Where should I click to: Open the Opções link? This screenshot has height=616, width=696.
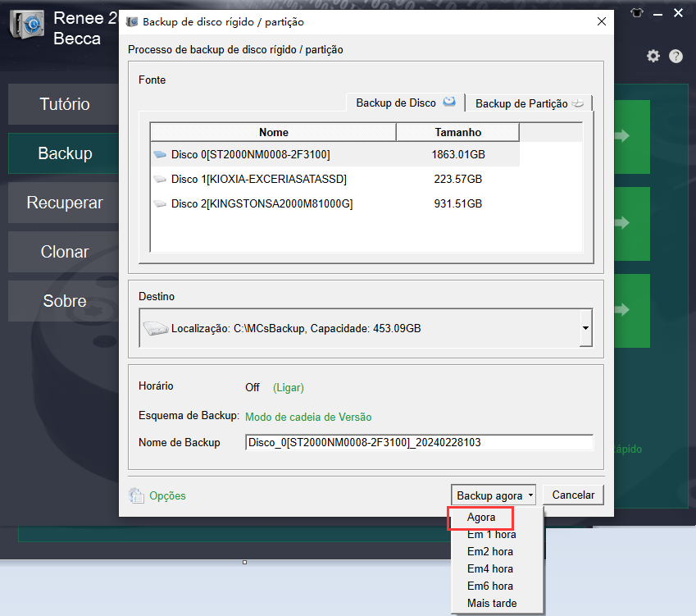click(167, 495)
